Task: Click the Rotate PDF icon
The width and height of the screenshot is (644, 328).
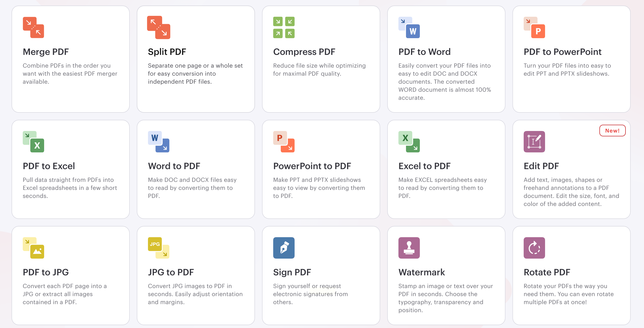Action: [534, 248]
